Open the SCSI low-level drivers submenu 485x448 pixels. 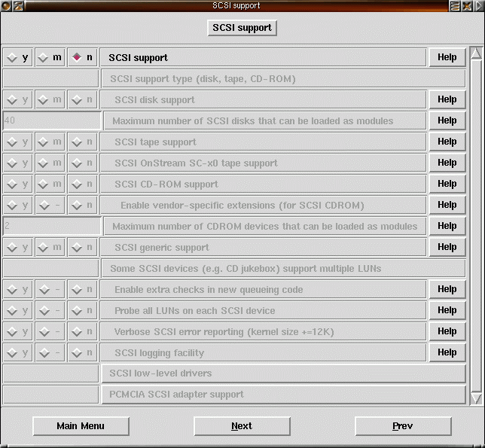click(x=282, y=373)
